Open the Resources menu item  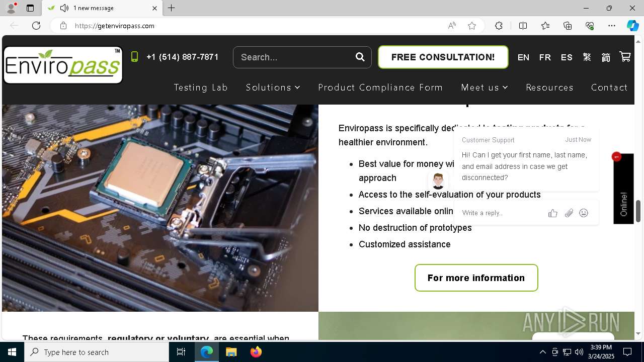549,87
